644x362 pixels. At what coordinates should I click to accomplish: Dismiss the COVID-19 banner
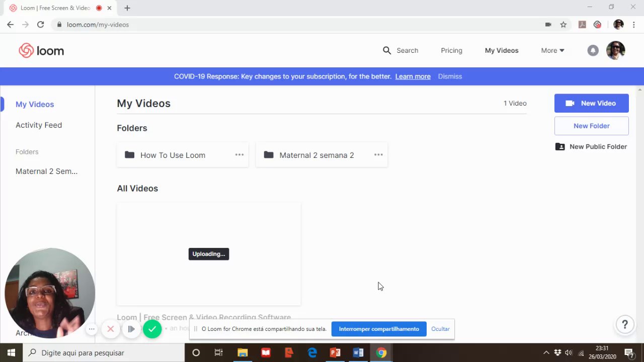pyautogui.click(x=450, y=76)
